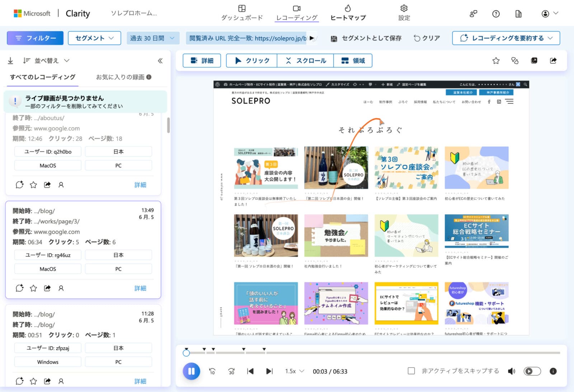Change the 1.5x playback speed
The image size is (574, 392).
coord(294,371)
